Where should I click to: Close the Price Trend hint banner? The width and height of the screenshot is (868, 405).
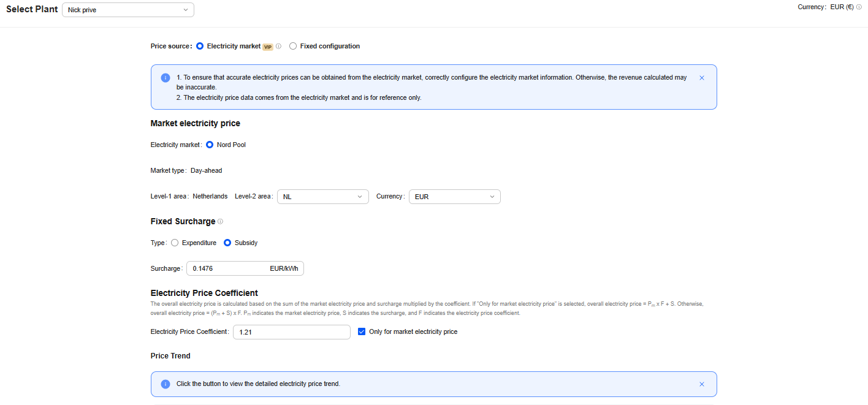coord(701,384)
